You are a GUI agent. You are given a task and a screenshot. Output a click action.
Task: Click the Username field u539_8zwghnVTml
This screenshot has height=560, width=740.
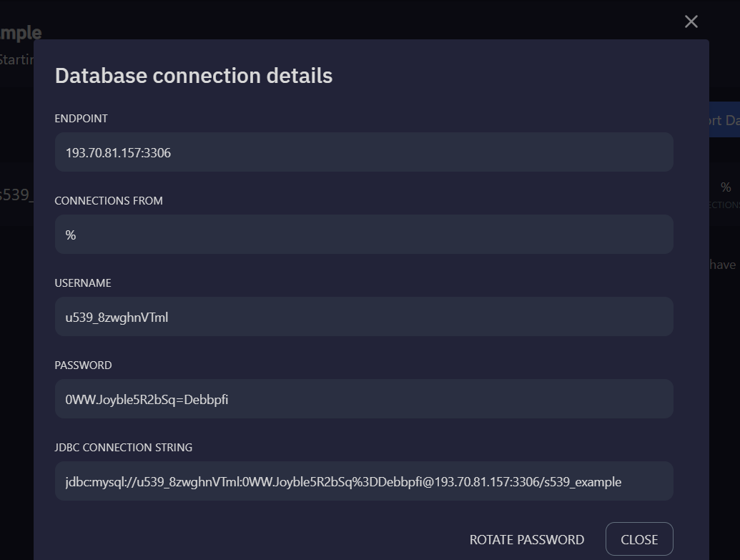coord(363,317)
